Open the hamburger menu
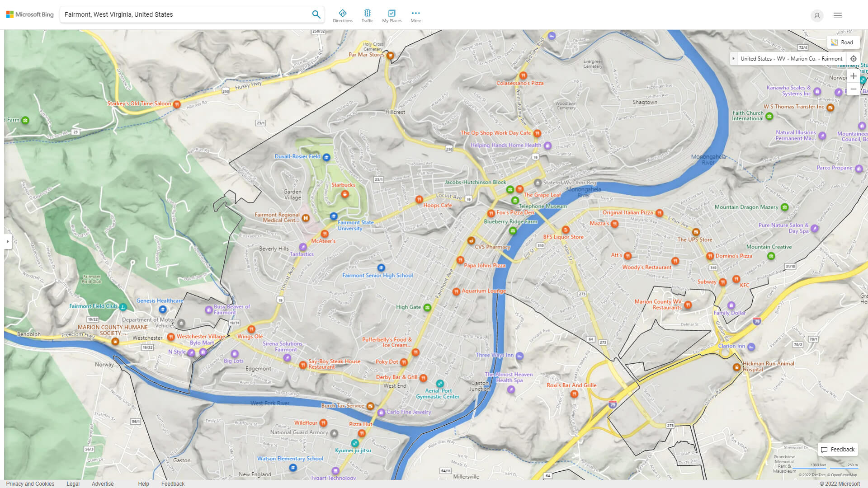The image size is (868, 488). coord(837,15)
